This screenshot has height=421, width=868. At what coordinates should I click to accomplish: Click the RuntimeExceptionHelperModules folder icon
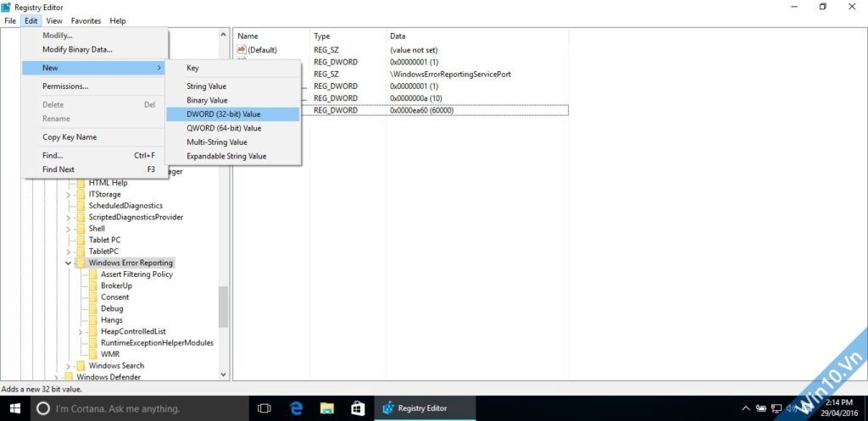coord(93,342)
